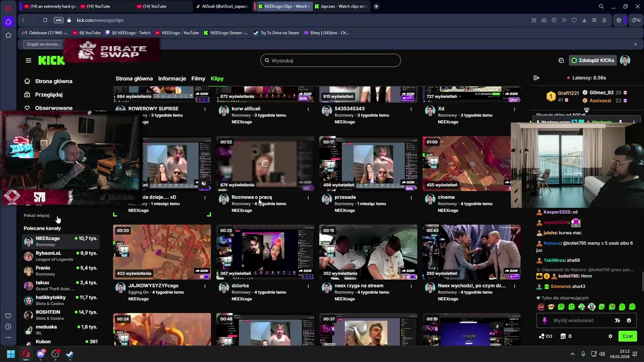This screenshot has height=362, width=644.
Task: Open chat settings gear icon
Action: pos(610,336)
